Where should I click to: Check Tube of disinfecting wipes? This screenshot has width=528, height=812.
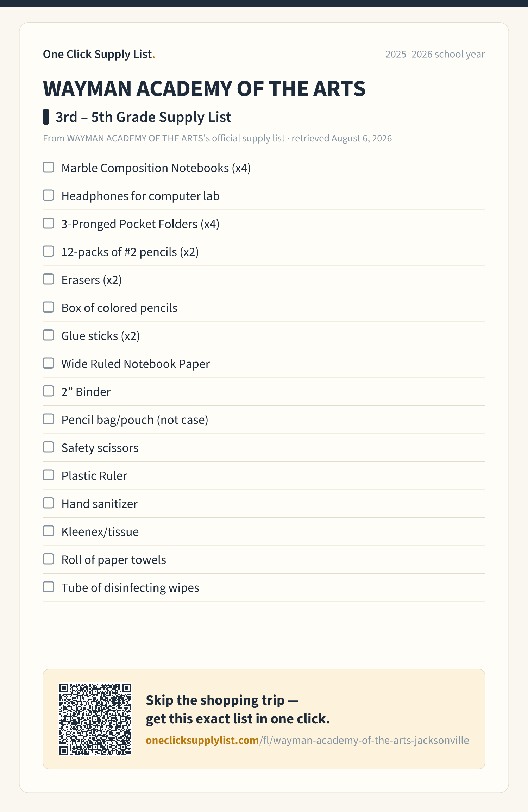pyautogui.click(x=48, y=587)
